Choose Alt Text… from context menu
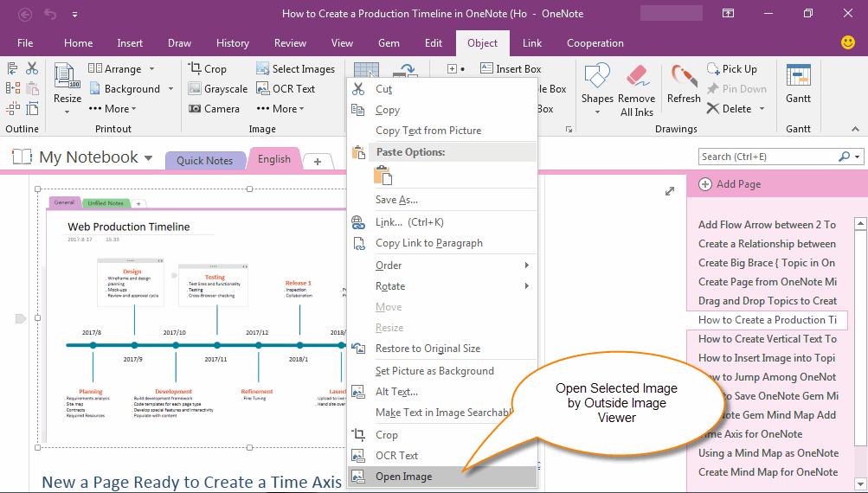868x493 pixels. (441, 392)
